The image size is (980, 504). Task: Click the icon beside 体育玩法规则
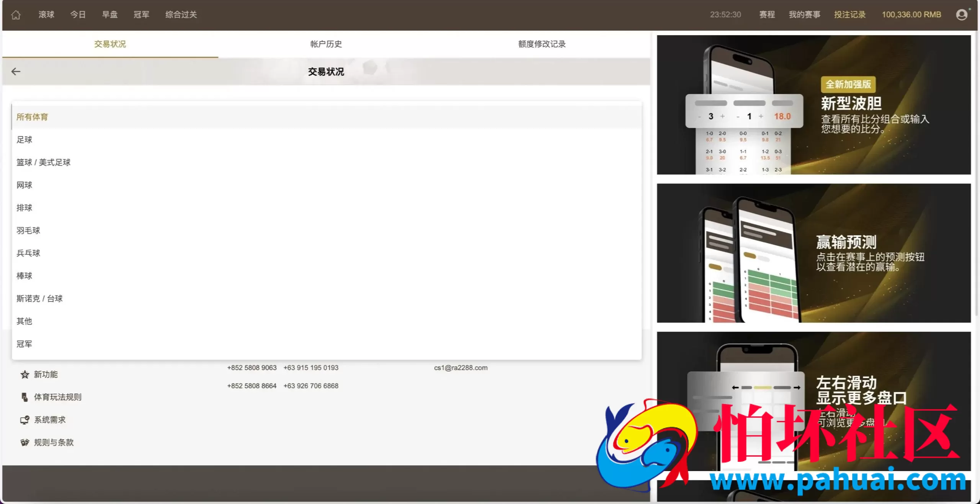pyautogui.click(x=25, y=397)
